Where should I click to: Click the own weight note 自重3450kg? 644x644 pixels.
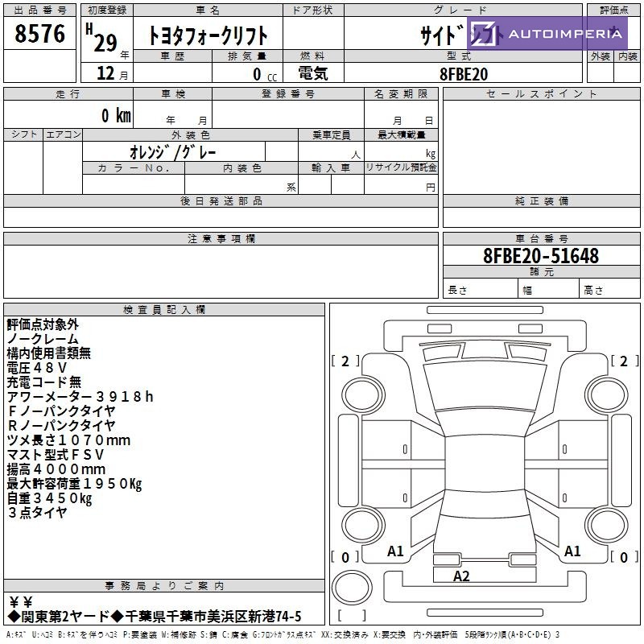(x=49, y=498)
